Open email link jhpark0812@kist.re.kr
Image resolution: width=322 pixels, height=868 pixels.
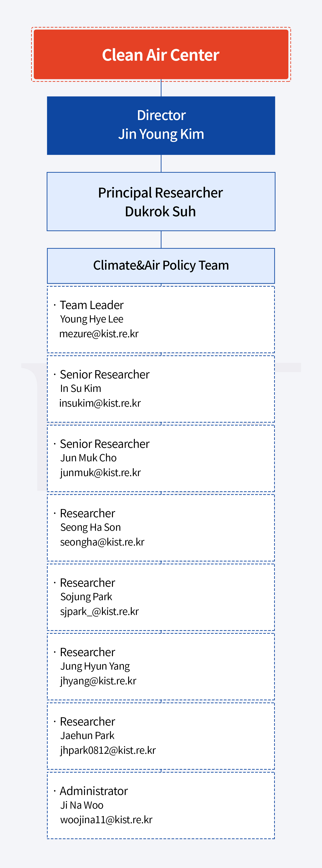(108, 750)
